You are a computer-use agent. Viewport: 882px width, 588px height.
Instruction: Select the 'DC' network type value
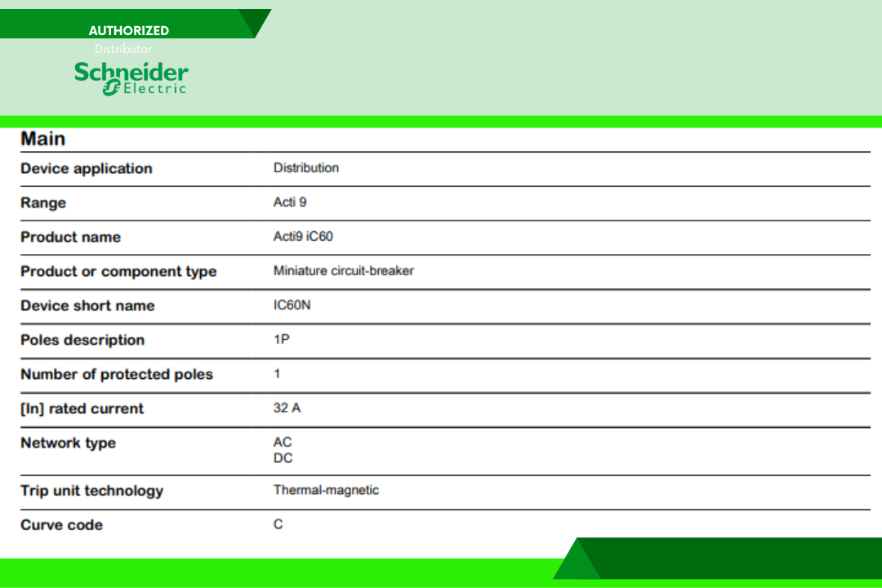(283, 458)
